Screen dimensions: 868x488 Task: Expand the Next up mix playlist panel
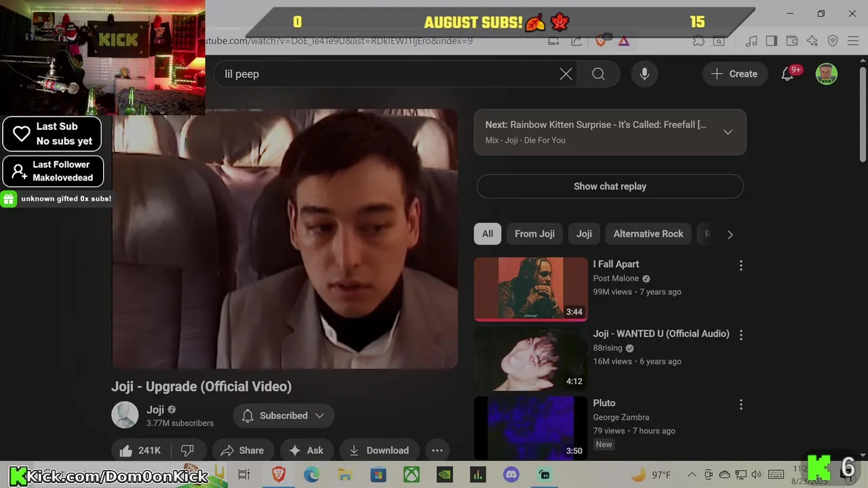tap(728, 132)
